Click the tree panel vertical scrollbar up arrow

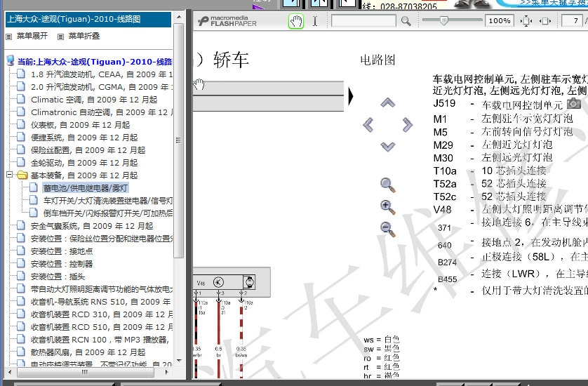(179, 18)
